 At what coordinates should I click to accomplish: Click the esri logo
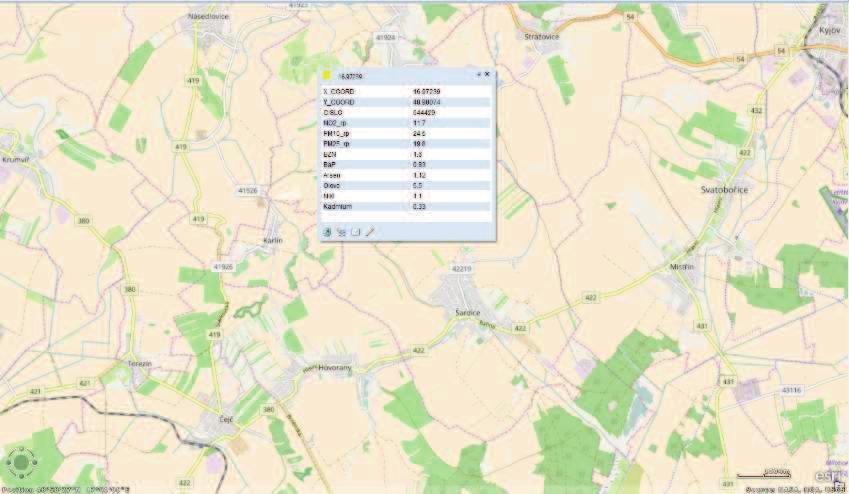coord(828,475)
